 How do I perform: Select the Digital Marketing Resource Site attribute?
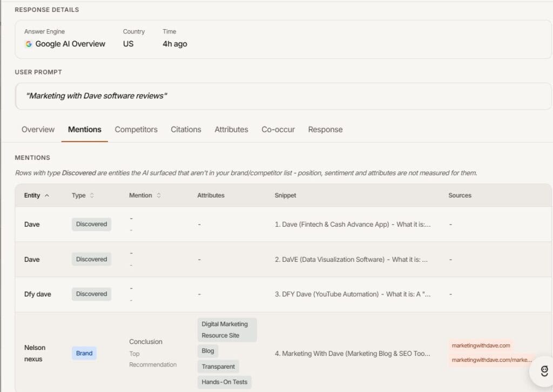[227, 329]
